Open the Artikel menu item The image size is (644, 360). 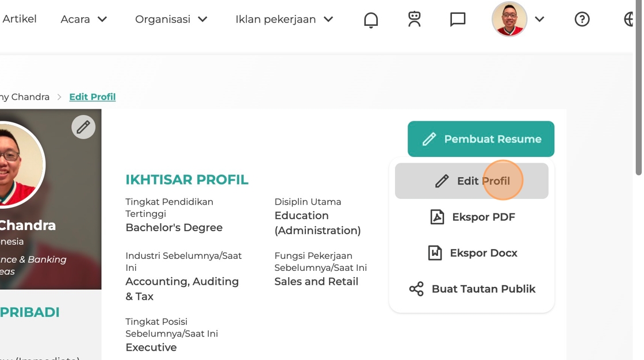19,19
